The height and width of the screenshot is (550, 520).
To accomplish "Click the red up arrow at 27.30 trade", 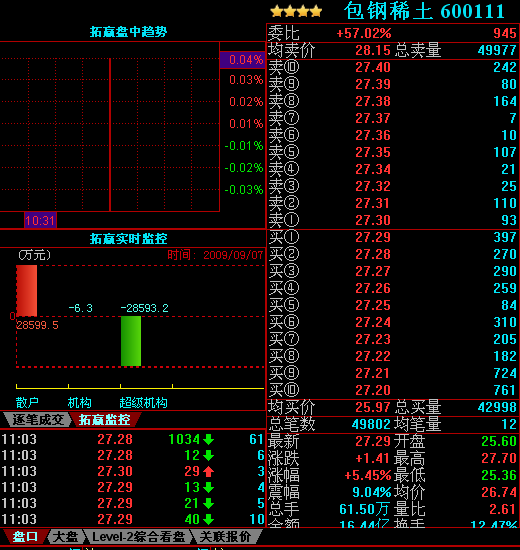I will coord(208,471).
